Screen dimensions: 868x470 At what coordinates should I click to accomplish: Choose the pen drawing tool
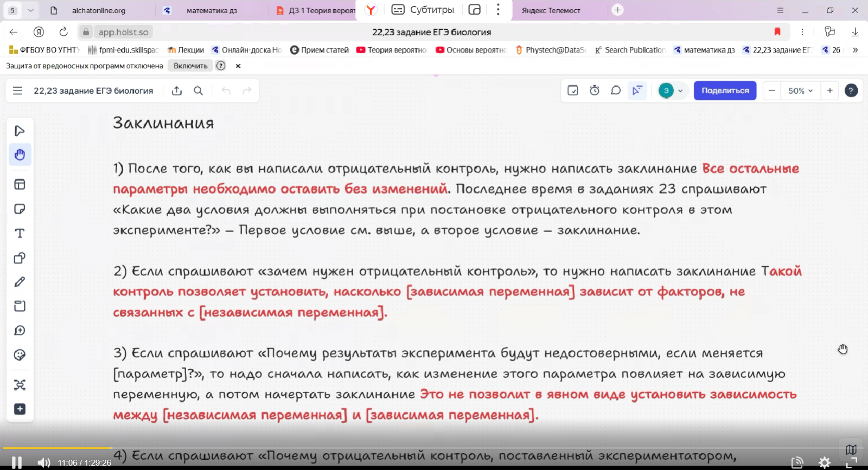(20, 282)
